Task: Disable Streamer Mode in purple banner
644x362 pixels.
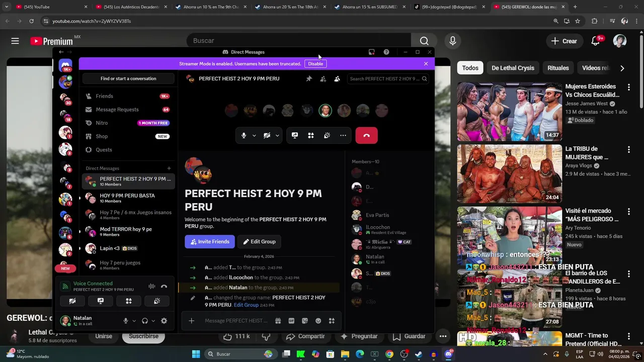Action: 315,64
